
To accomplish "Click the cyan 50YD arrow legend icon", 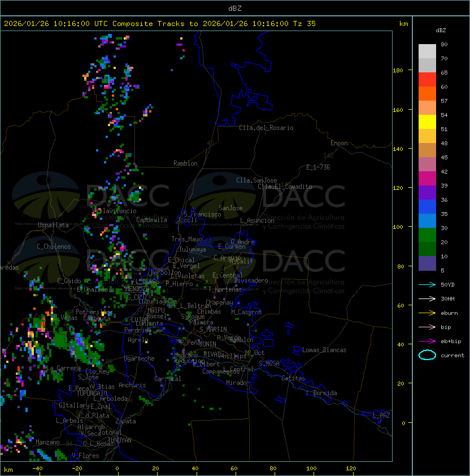I will coord(427,284).
